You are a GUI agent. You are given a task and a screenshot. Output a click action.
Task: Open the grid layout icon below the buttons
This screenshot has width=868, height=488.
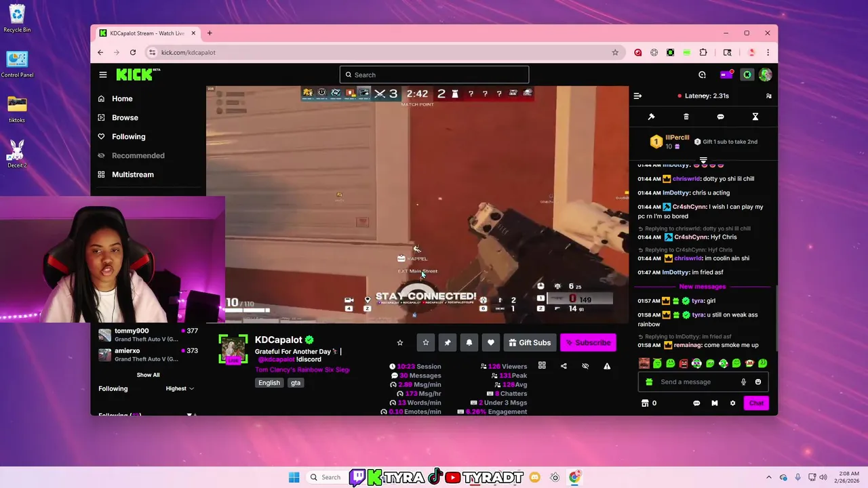coord(542,365)
